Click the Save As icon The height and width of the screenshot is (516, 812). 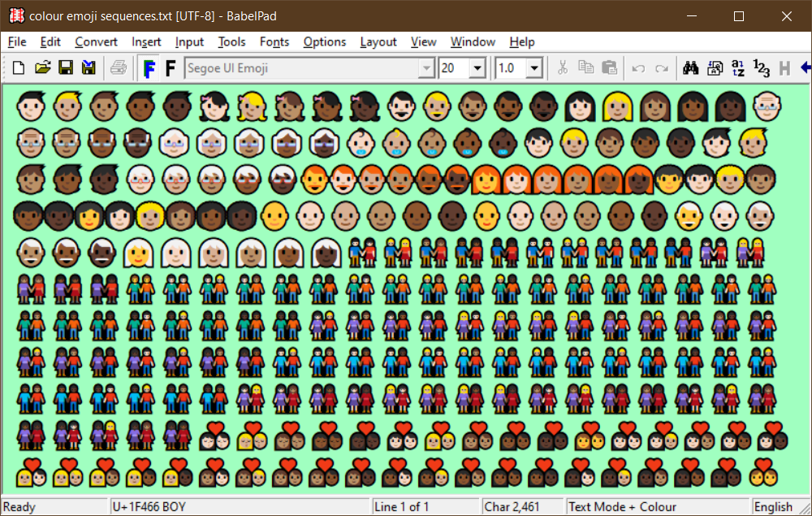pos(89,68)
